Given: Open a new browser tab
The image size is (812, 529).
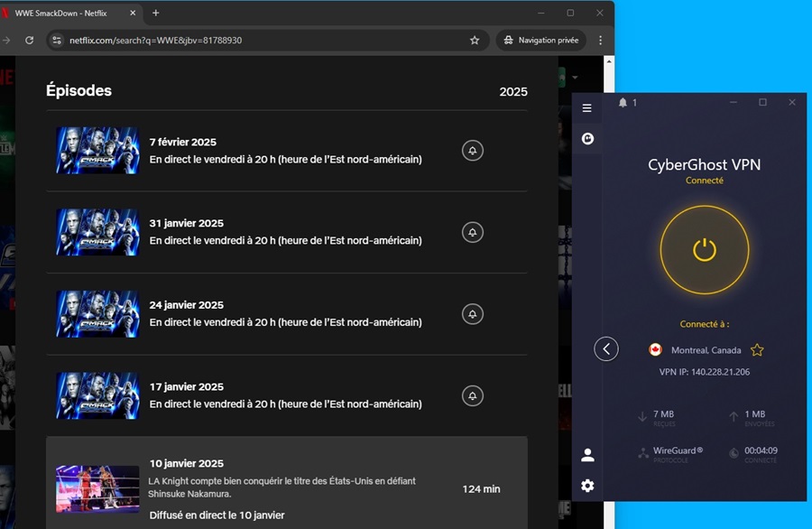Looking at the screenshot, I should pos(156,13).
